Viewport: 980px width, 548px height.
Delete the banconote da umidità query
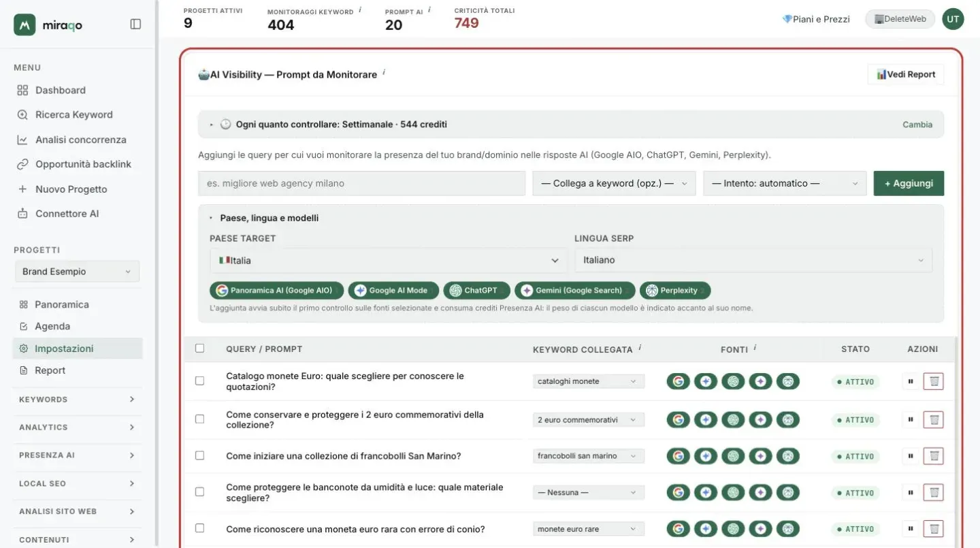[x=934, y=492]
